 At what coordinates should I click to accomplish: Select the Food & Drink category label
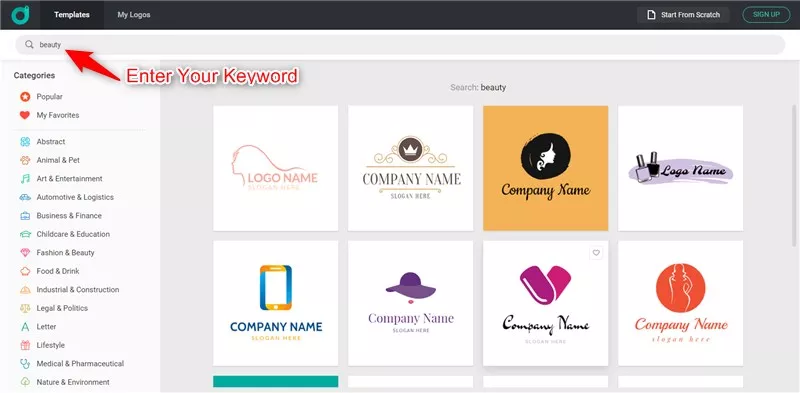pos(58,271)
